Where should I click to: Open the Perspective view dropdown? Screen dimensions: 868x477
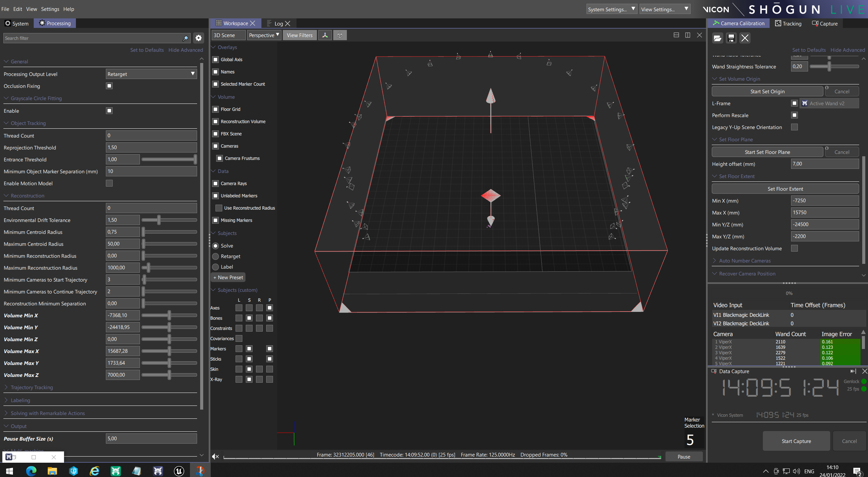264,35
